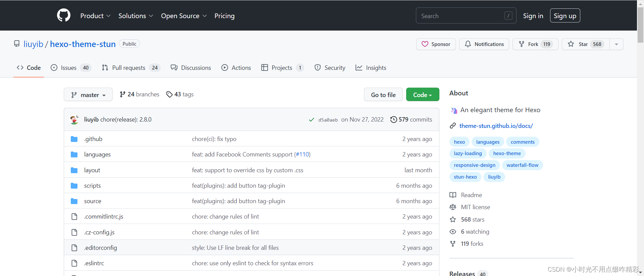Expand the Solutions dropdown menu

point(136,16)
